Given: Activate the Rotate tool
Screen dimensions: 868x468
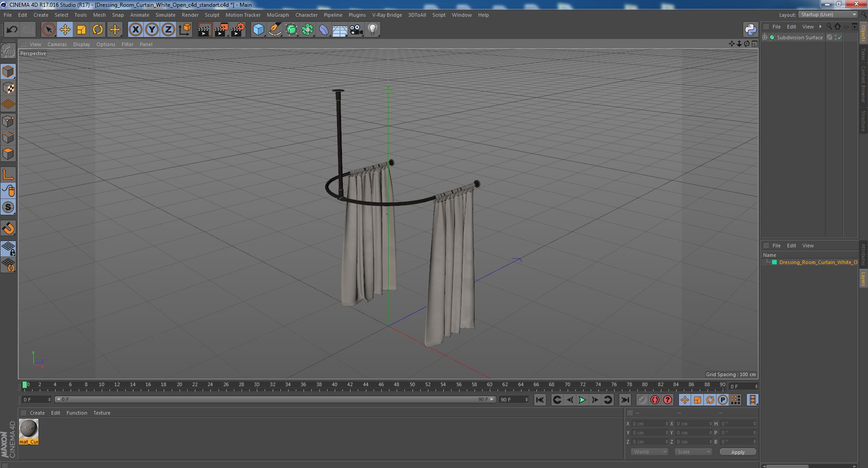Looking at the screenshot, I should pos(98,30).
